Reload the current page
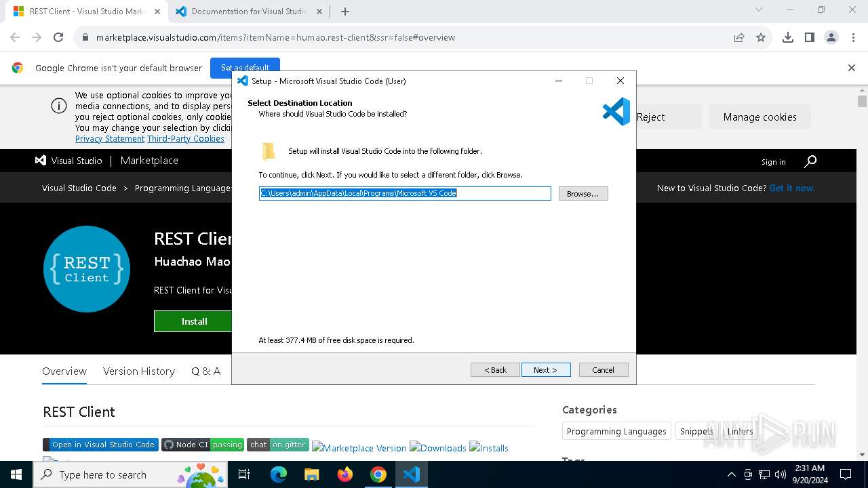This screenshot has width=868, height=488. (x=58, y=38)
